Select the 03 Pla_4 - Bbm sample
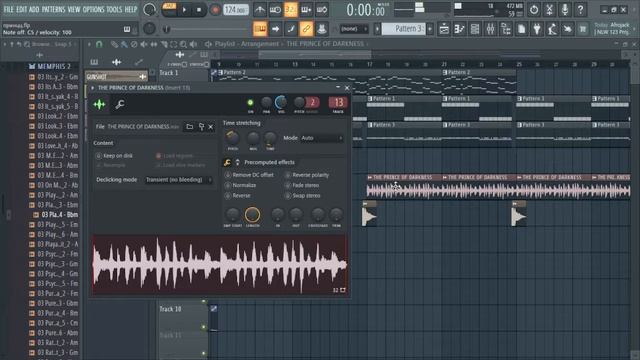This screenshot has height=360, width=640. [x=56, y=215]
